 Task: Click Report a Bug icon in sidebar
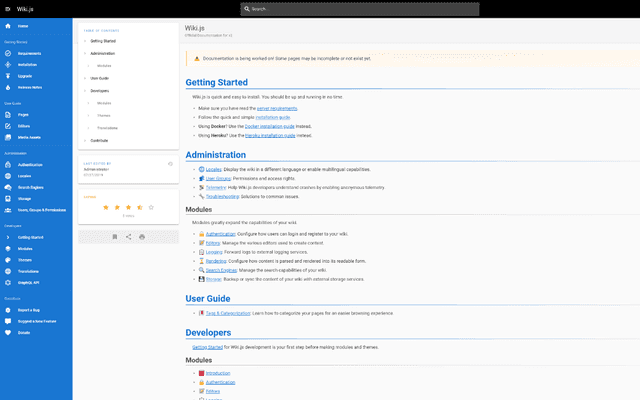click(x=8, y=310)
